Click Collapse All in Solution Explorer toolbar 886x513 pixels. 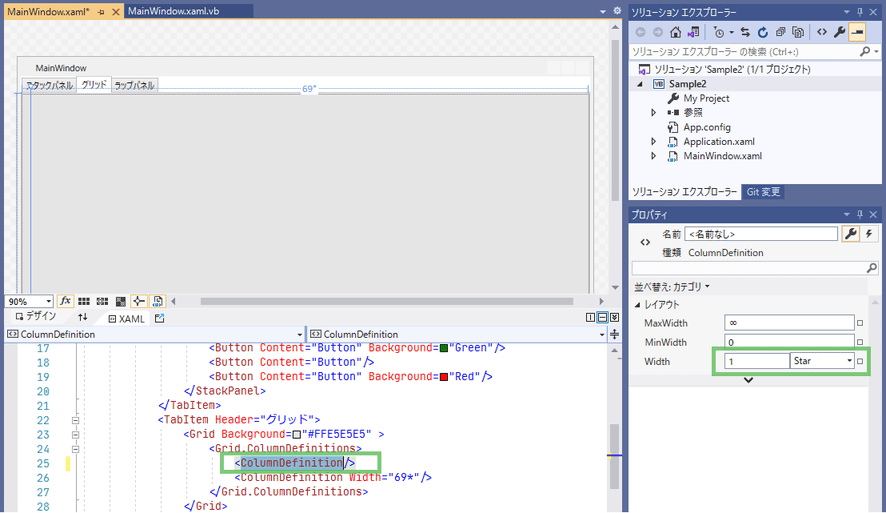point(781,31)
